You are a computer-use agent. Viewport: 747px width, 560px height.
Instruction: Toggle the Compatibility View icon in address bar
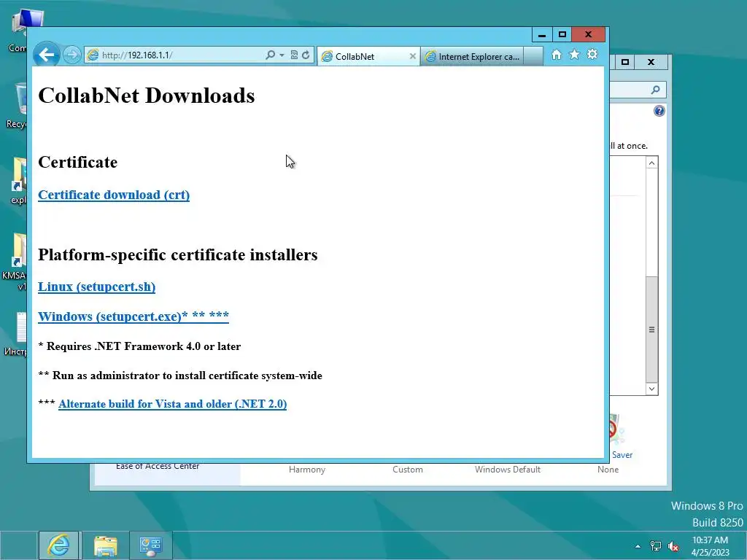click(x=294, y=55)
